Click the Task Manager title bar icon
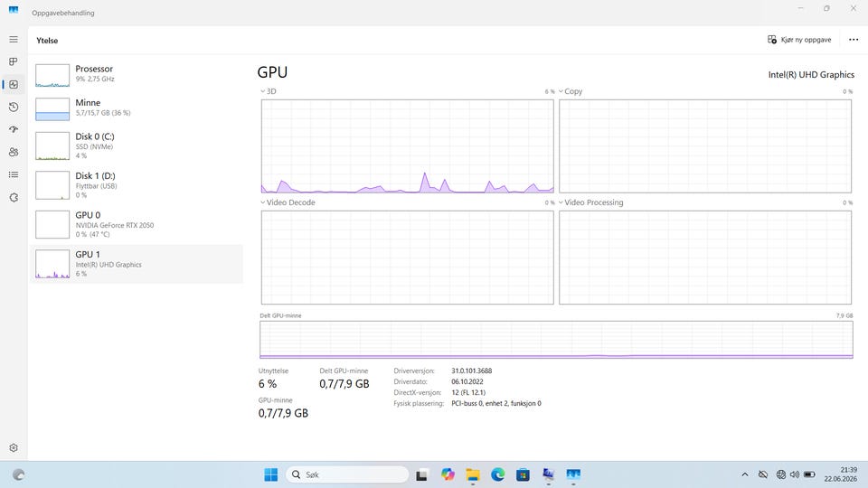The height and width of the screenshot is (488, 868). point(14,10)
